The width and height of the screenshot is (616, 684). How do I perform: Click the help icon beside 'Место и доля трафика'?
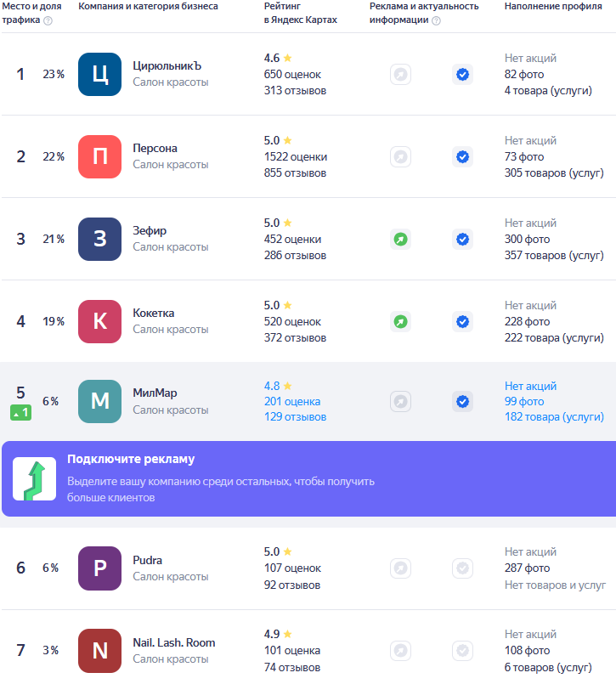point(48,20)
